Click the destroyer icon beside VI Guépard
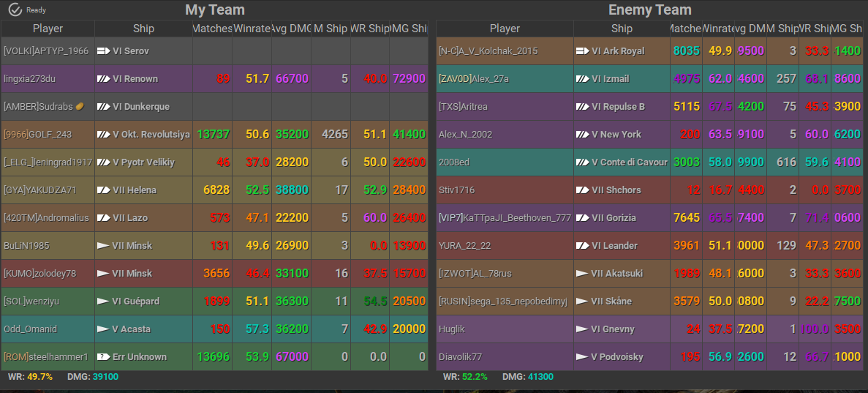The width and height of the screenshot is (868, 393). (103, 302)
